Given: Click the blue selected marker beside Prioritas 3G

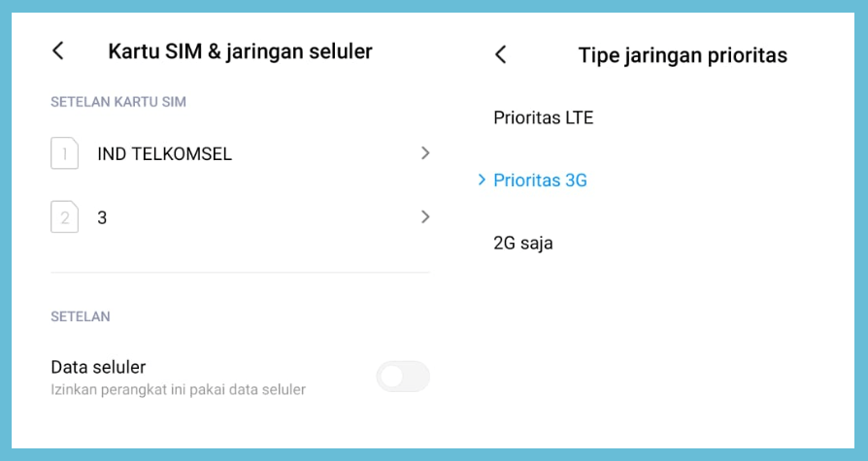Looking at the screenshot, I should 482,180.
